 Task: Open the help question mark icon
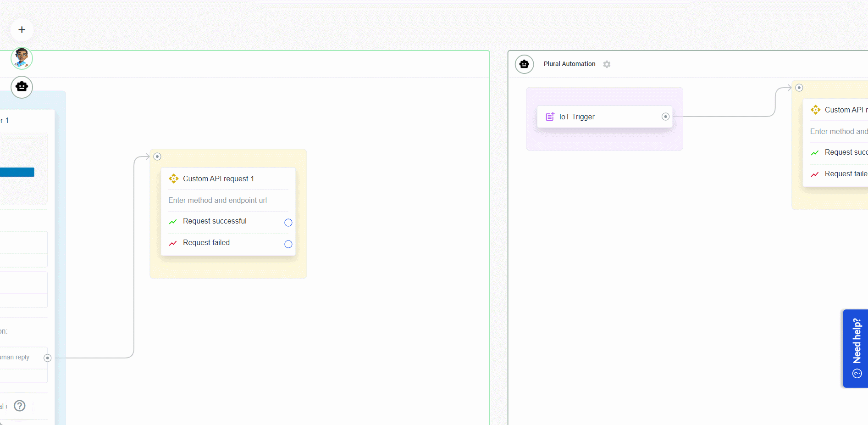(x=20, y=406)
